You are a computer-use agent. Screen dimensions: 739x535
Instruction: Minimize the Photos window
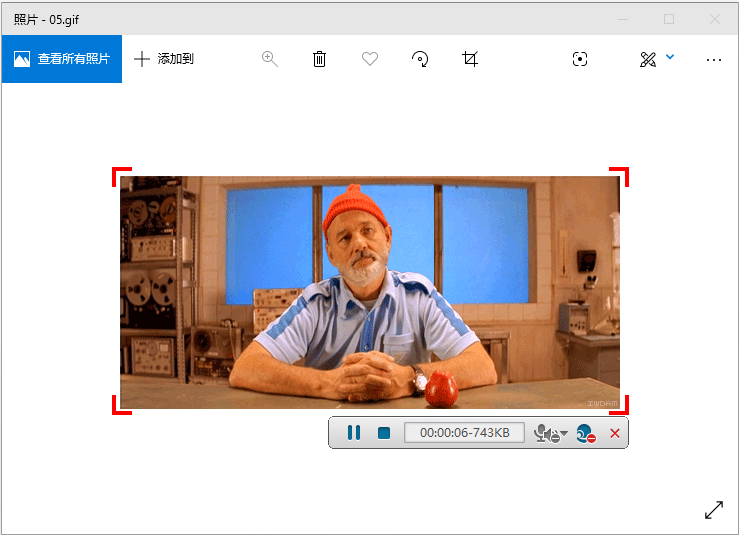(623, 19)
